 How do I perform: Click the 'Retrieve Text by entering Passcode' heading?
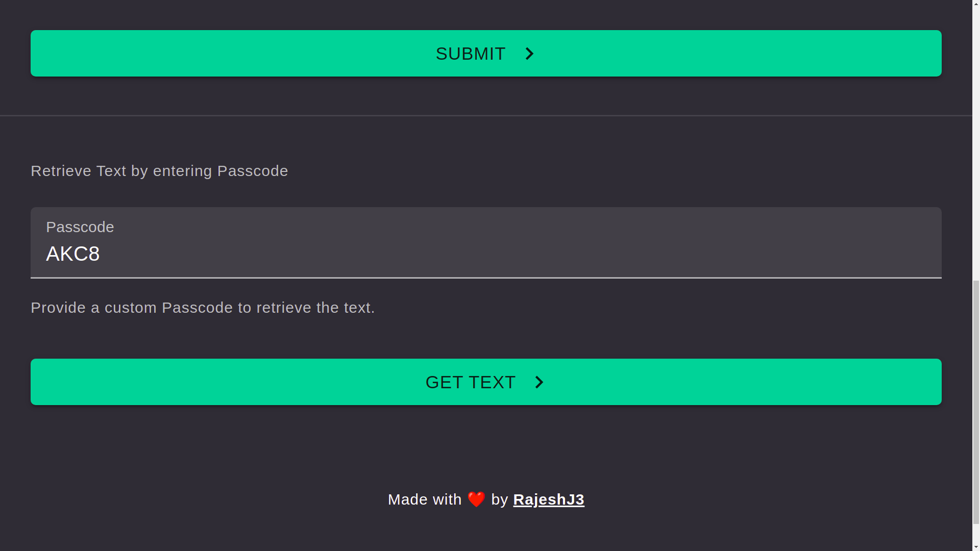(x=159, y=170)
